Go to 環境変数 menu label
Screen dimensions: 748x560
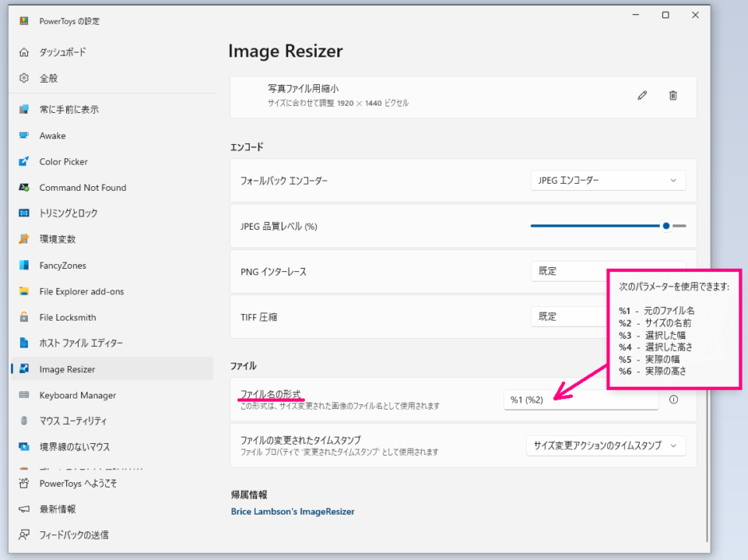coord(58,239)
